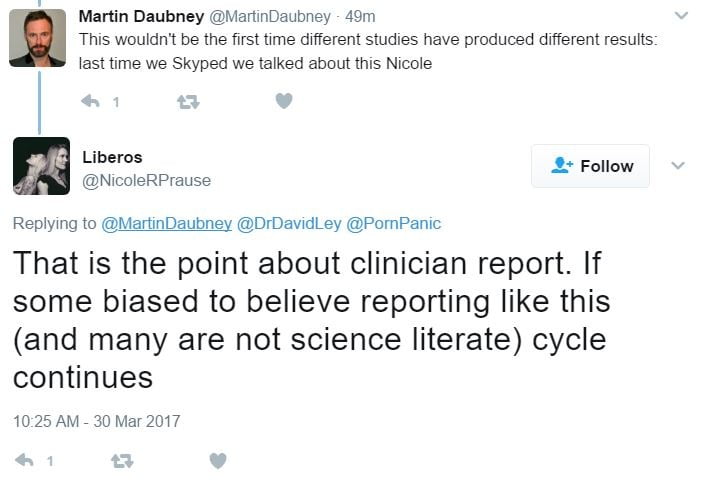
Task: Open the Martin Daubney display name link
Action: click(x=139, y=17)
